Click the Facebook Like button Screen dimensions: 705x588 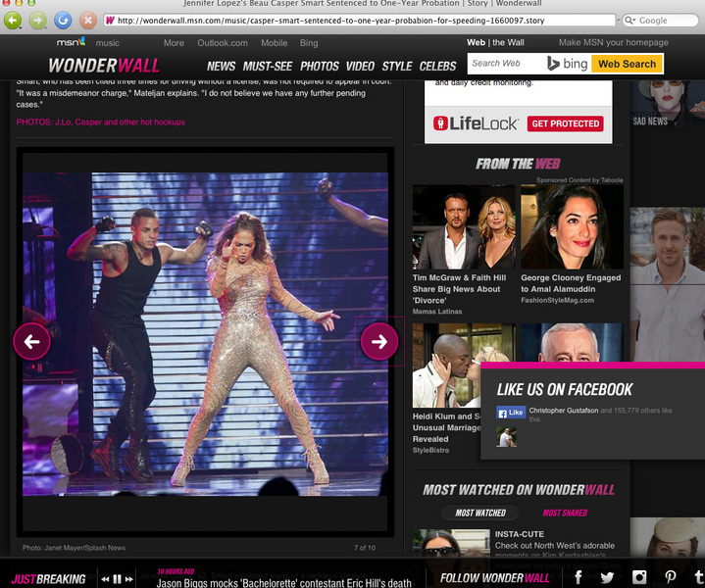(x=511, y=413)
